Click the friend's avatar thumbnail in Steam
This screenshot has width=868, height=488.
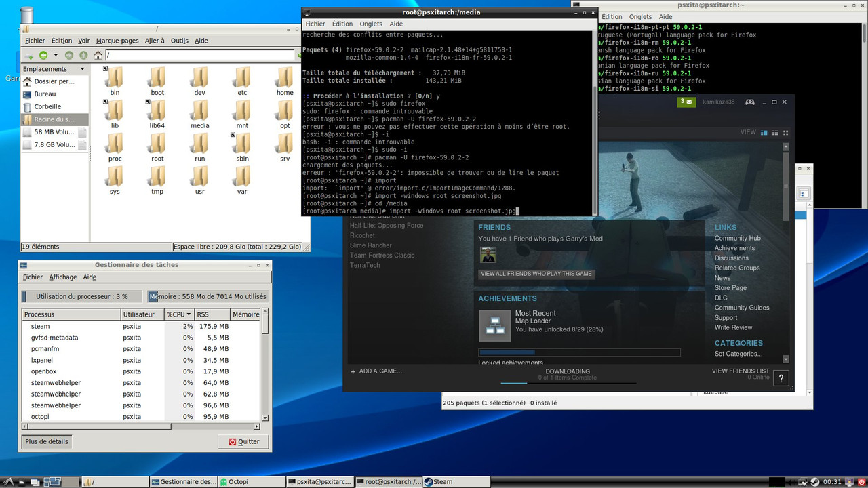(x=488, y=255)
